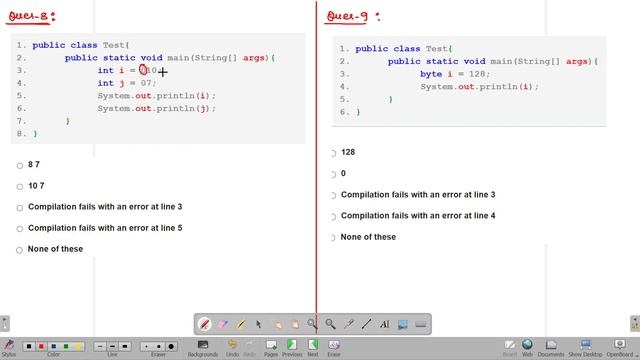Pick the pointing-finger interact tool
Image resolution: width=640 pixels, height=360 pixels.
[277, 324]
